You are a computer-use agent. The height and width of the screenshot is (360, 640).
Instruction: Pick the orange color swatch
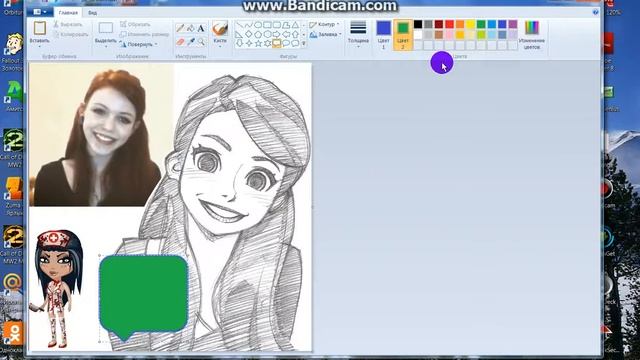[x=460, y=24]
